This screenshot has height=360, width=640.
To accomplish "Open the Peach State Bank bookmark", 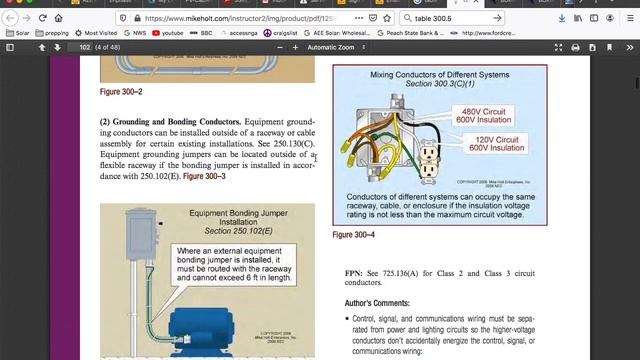I will [410, 33].
